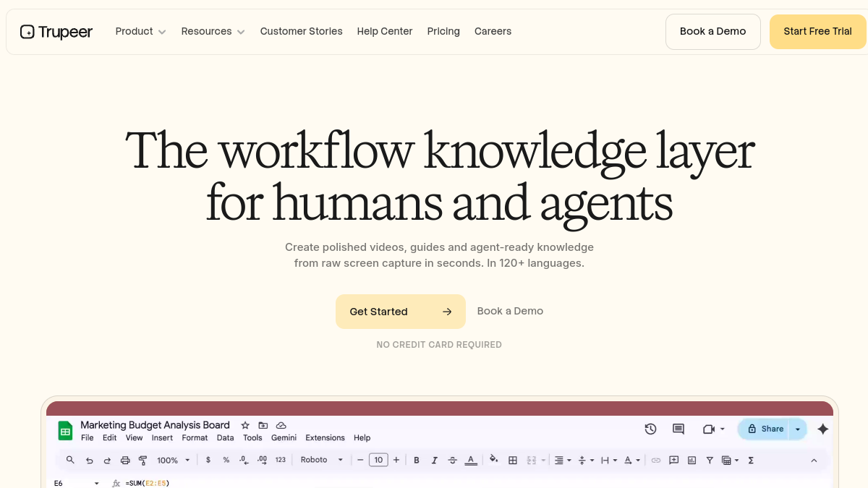The height and width of the screenshot is (488, 868).
Task: Click the text color underlined A
Action: [471, 460]
